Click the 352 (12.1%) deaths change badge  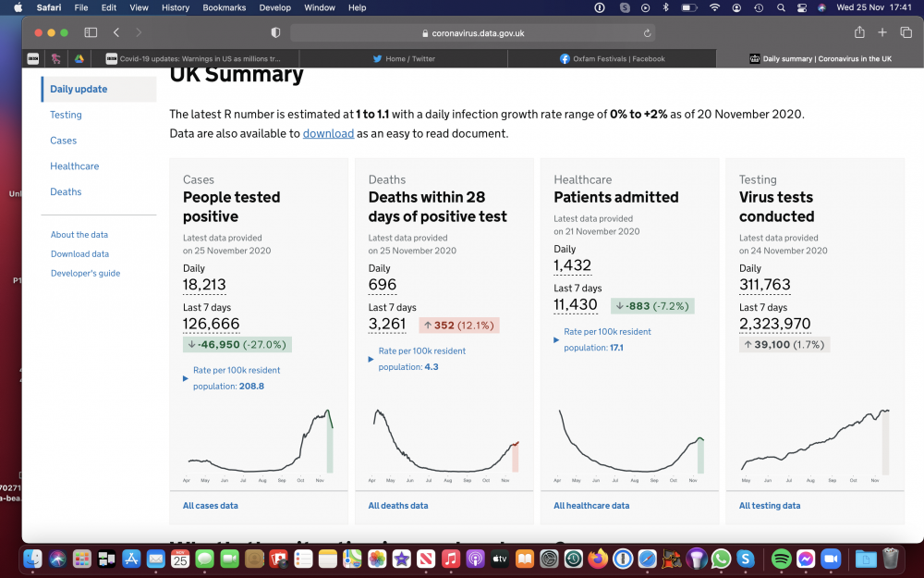(459, 325)
